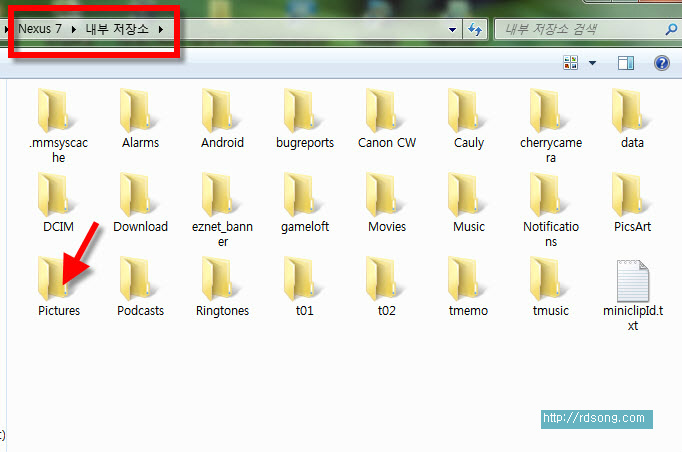The image size is (682, 452).
Task: Toggle the preview pane button
Action: point(626,63)
